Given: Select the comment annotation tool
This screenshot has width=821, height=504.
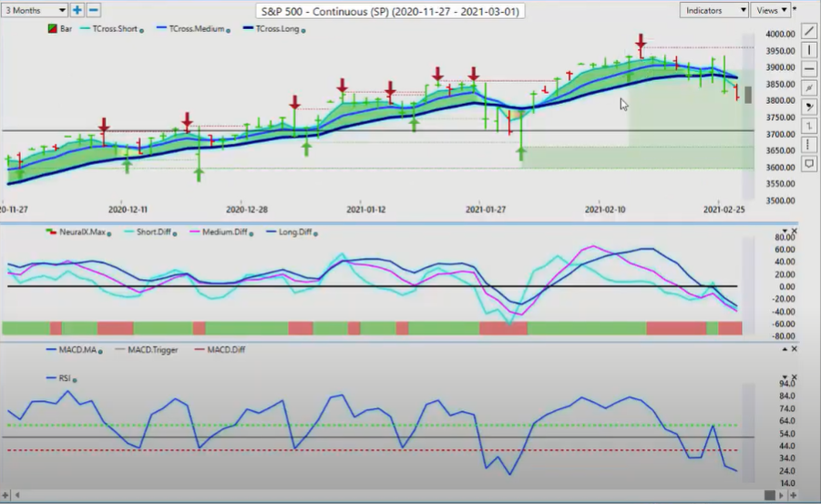Looking at the screenshot, I should coord(809,163).
